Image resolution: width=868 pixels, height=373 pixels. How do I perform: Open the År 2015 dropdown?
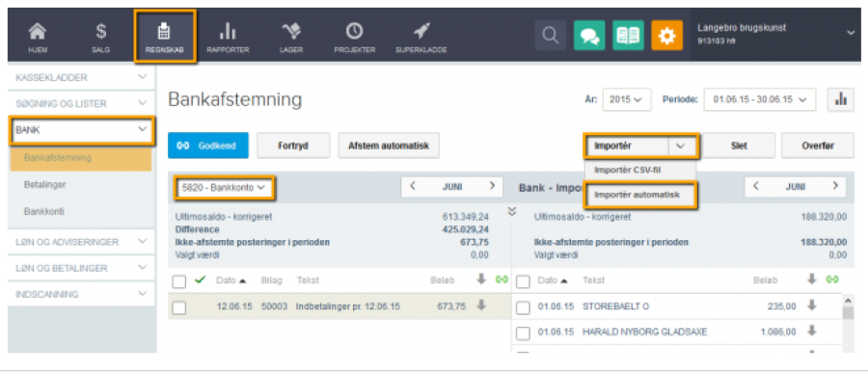[x=627, y=99]
